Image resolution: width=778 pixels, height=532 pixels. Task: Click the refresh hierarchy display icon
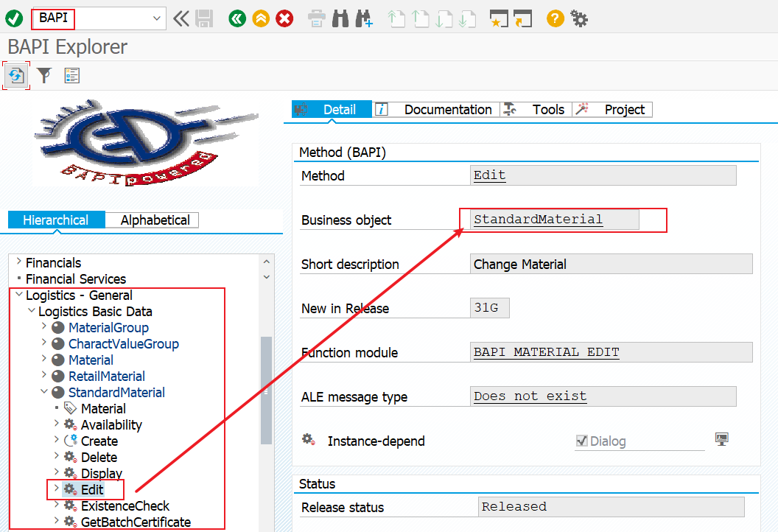point(16,76)
